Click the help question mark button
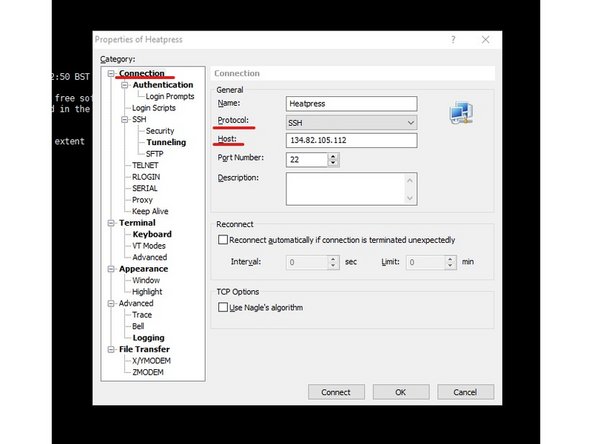 453,40
